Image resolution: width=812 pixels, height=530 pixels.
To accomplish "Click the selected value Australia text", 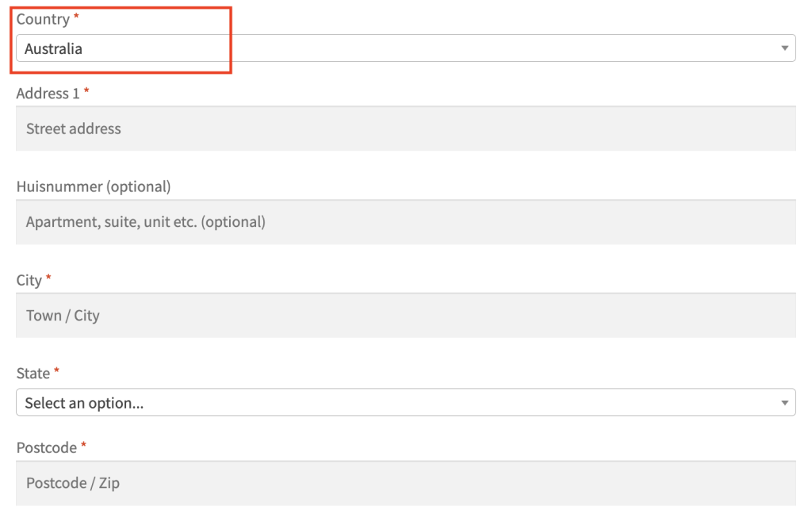I will (53, 49).
